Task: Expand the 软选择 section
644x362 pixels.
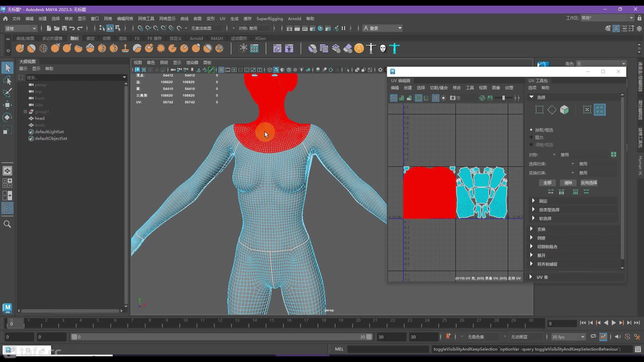Action: [533, 218]
